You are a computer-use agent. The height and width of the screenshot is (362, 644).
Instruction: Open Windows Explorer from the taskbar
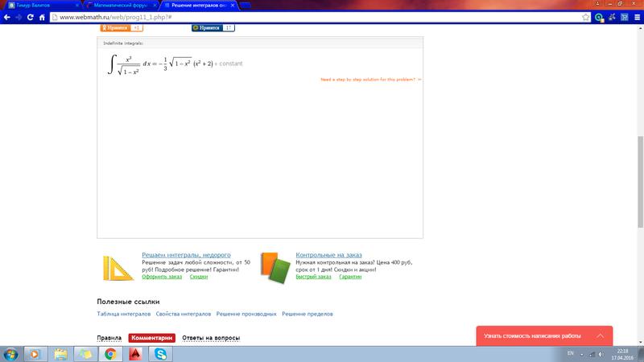pyautogui.click(x=60, y=354)
